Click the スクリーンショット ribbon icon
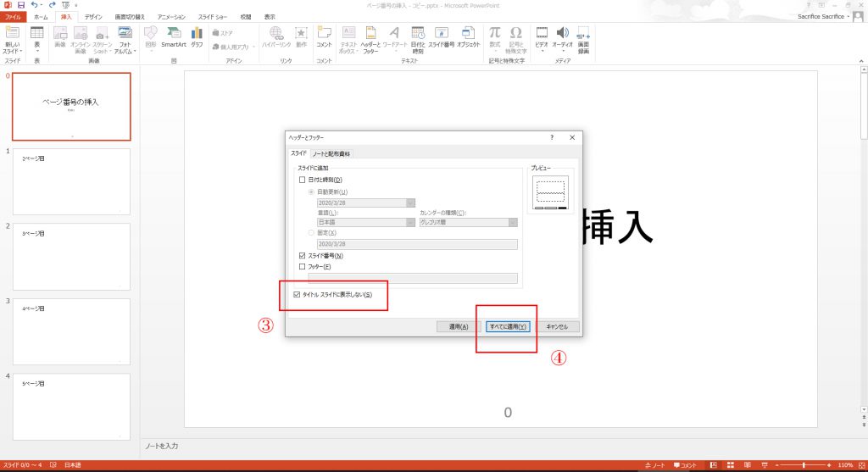This screenshot has width=868, height=472. (x=102, y=40)
